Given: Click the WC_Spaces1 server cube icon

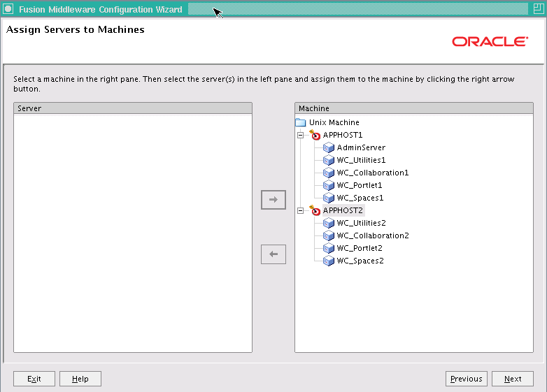Looking at the screenshot, I should (329, 198).
